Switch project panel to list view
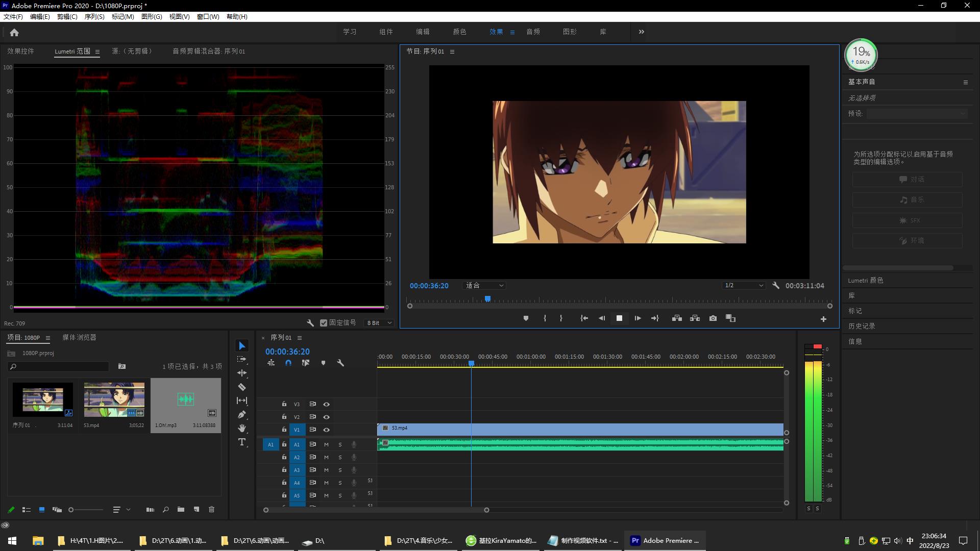 coord(27,509)
